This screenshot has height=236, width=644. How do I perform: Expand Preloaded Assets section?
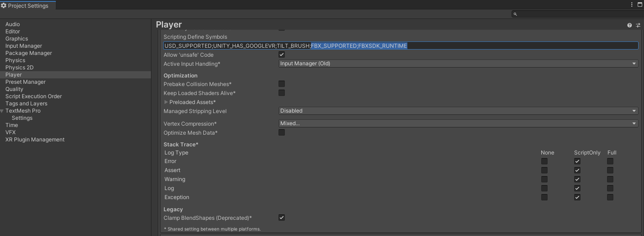point(166,102)
